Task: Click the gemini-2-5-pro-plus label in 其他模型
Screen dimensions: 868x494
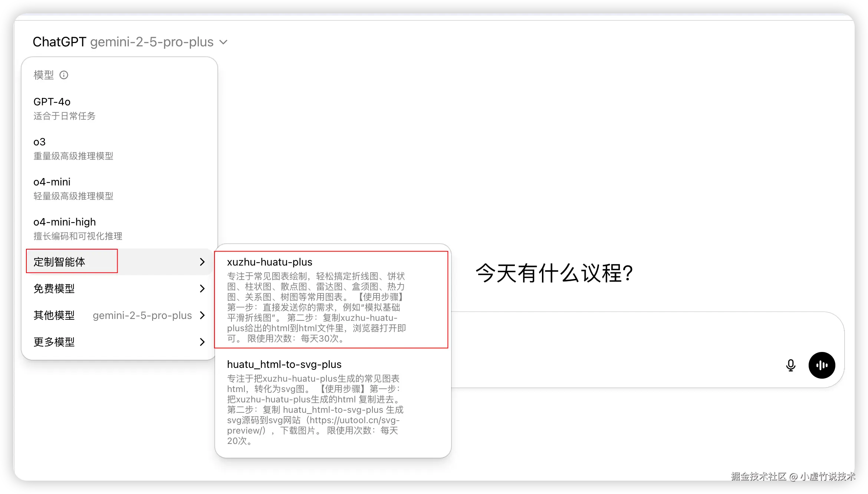Action: point(142,316)
